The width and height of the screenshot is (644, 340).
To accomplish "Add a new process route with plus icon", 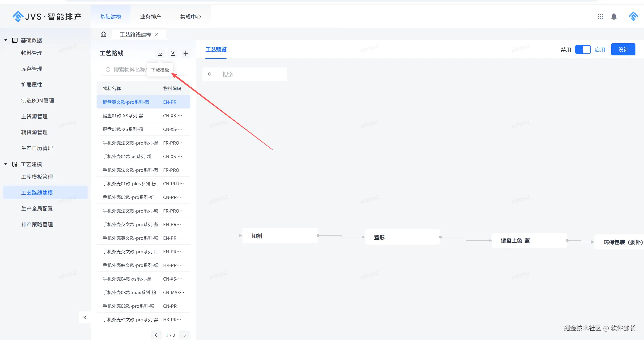I will [186, 53].
